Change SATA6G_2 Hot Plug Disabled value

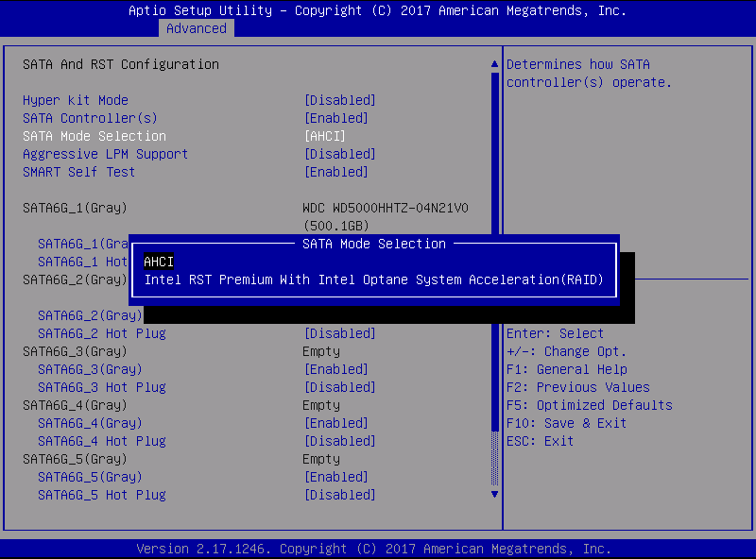click(x=340, y=333)
